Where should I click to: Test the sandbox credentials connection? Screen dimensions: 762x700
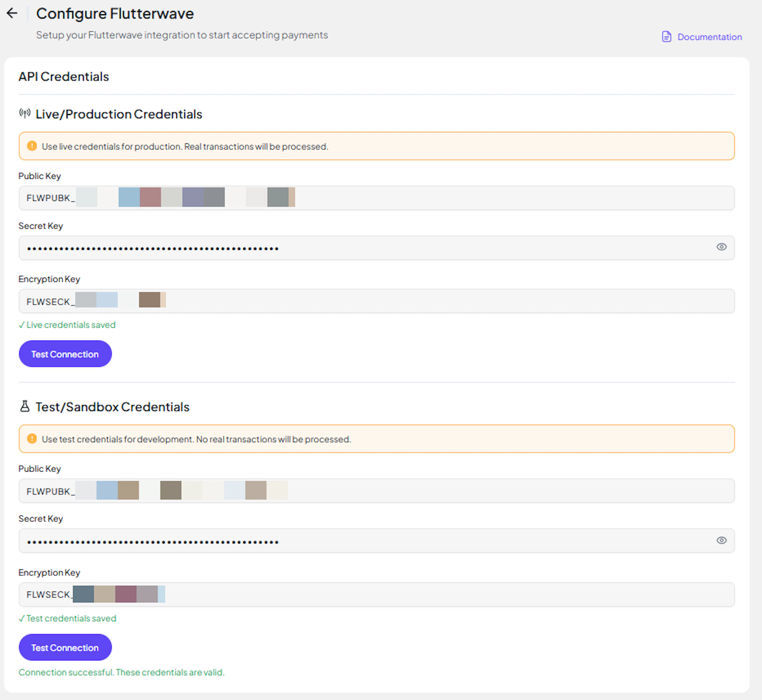click(x=65, y=647)
